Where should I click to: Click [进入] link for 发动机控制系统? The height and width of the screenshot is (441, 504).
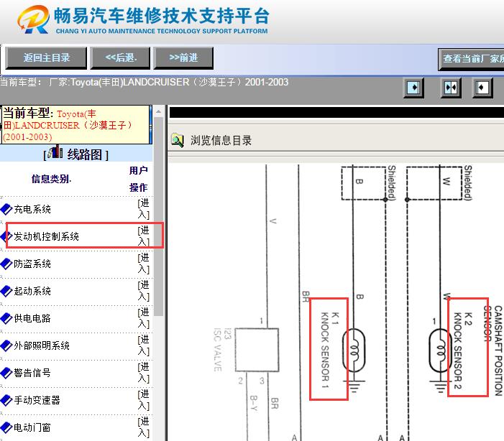pyautogui.click(x=144, y=236)
